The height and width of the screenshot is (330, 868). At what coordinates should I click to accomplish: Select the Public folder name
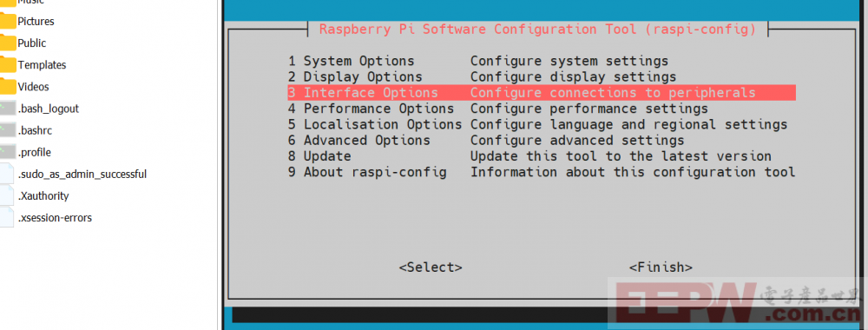(x=31, y=43)
